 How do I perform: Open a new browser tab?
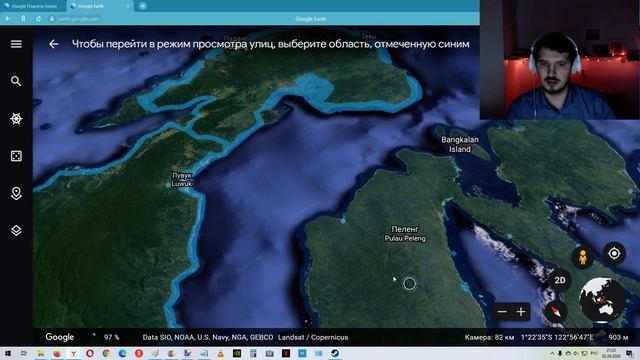[x=142, y=6]
